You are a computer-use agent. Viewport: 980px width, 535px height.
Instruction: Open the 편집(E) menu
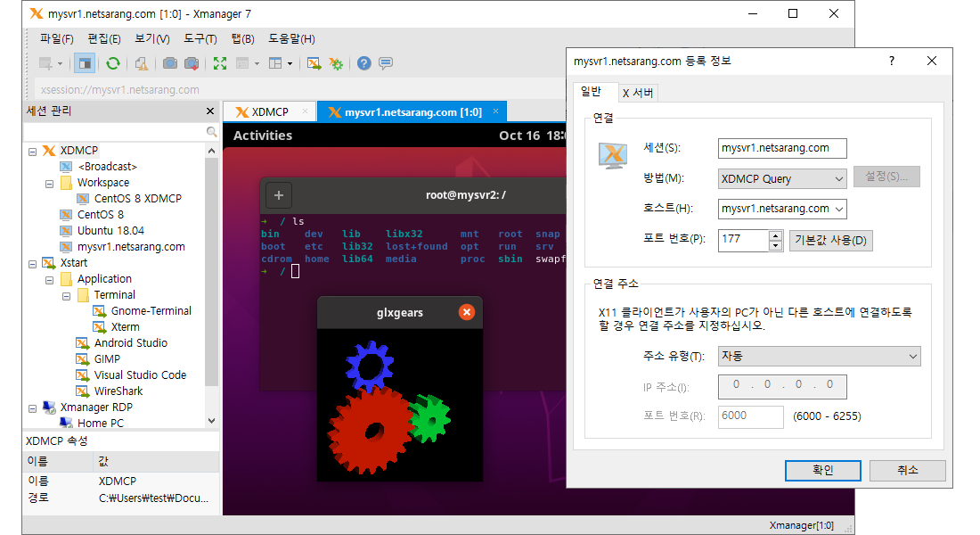103,39
